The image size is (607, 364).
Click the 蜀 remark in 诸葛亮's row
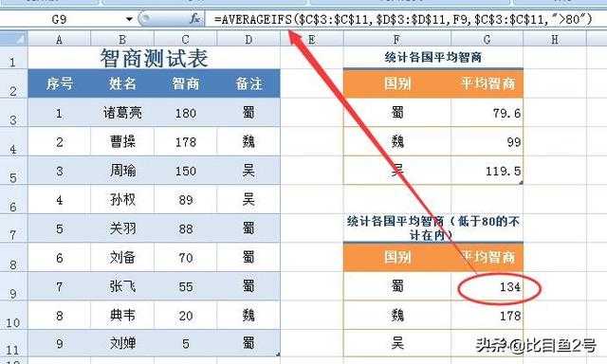click(248, 113)
